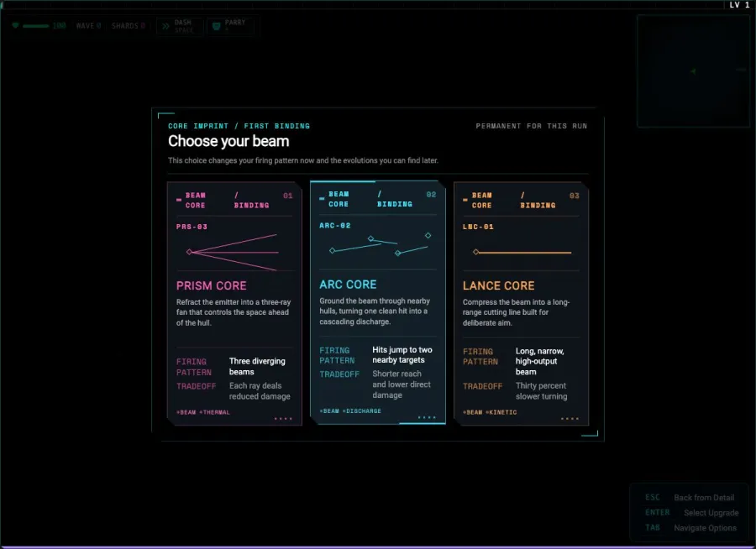Click 'Long, narrow, high-output beam' text

click(x=539, y=361)
